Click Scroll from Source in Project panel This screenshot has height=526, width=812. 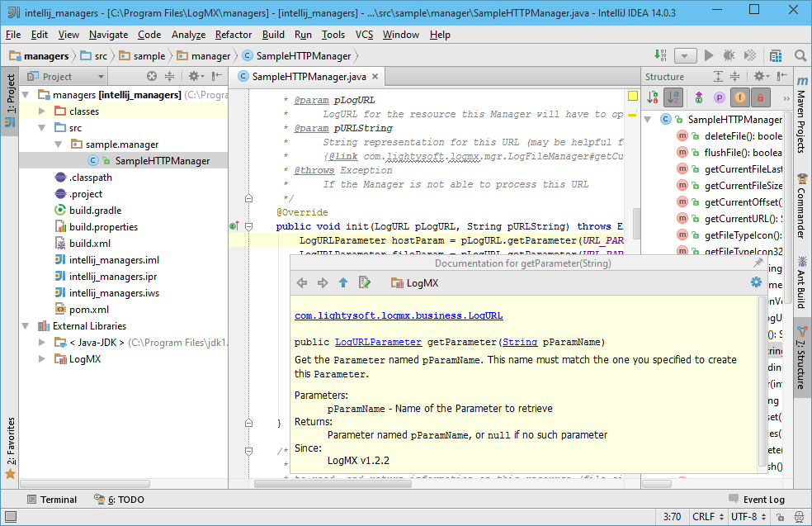pyautogui.click(x=152, y=76)
